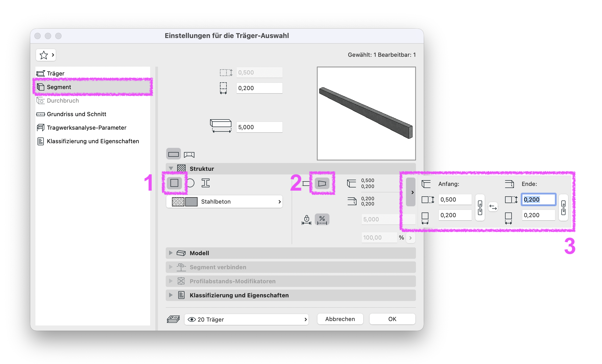
Task: Toggle the Ende dimensions chain link
Action: click(563, 208)
